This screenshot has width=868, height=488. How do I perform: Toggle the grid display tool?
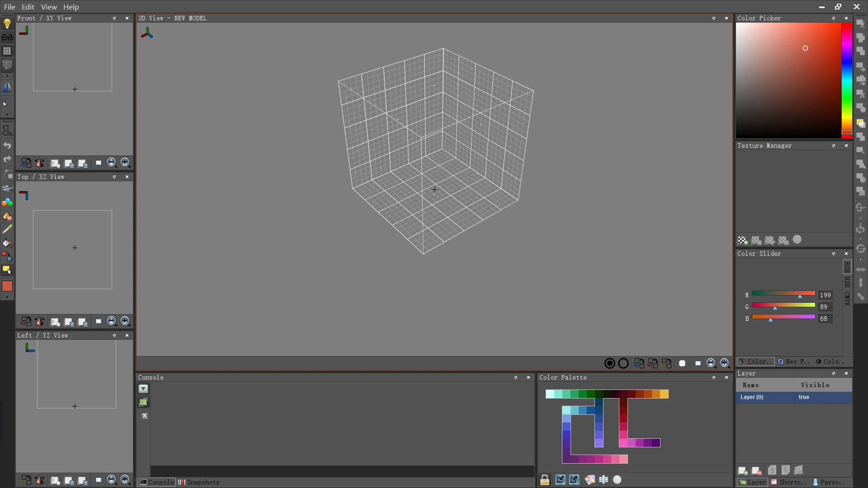7,51
